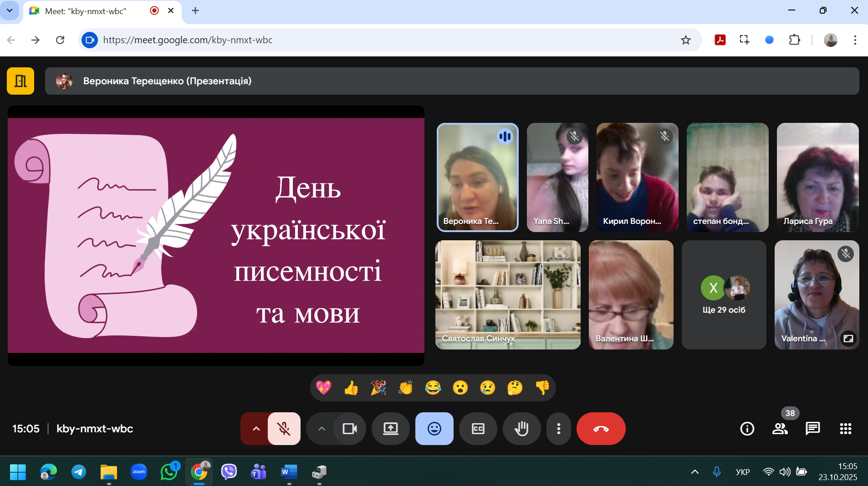Screen dimensions: 868x486
Task: Open the meeting details info icon
Action: click(x=747, y=429)
